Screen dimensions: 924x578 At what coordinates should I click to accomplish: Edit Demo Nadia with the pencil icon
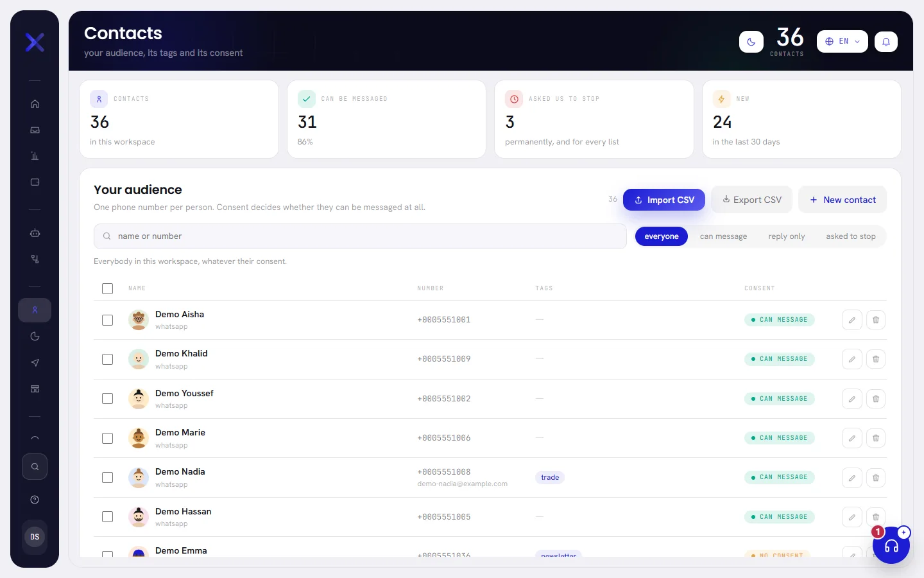click(852, 478)
